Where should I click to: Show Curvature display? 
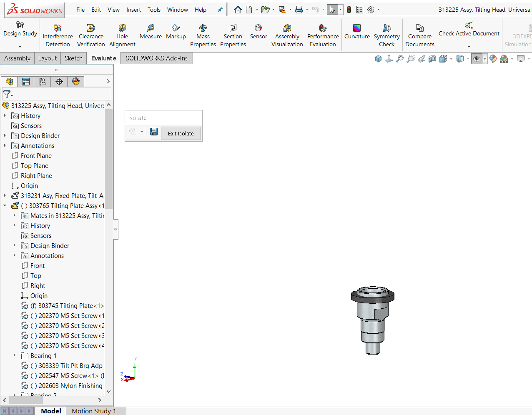click(357, 32)
